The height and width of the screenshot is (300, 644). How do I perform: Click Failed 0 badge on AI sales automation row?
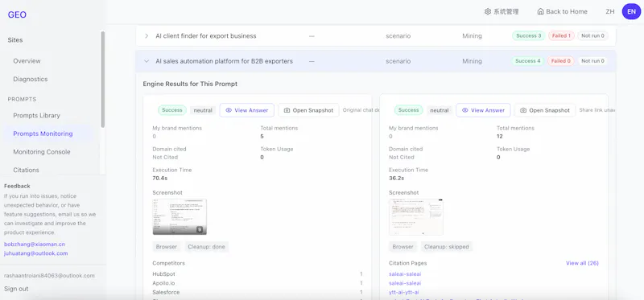click(561, 61)
